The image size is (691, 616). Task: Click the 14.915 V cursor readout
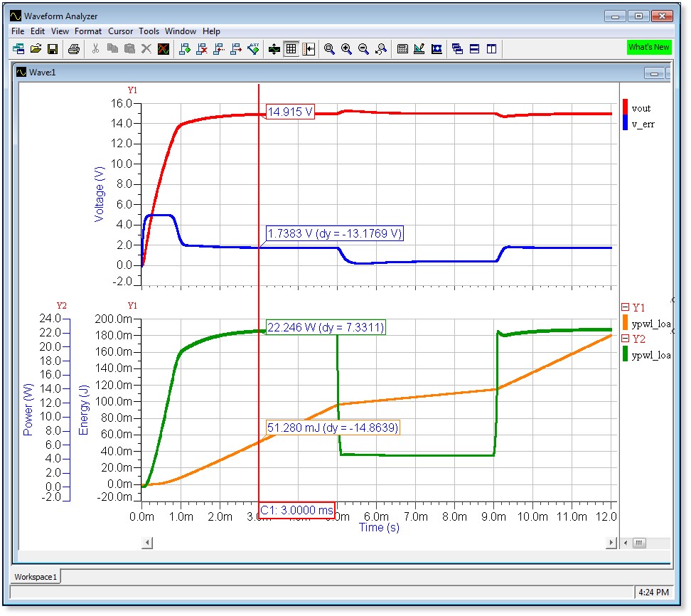291,112
